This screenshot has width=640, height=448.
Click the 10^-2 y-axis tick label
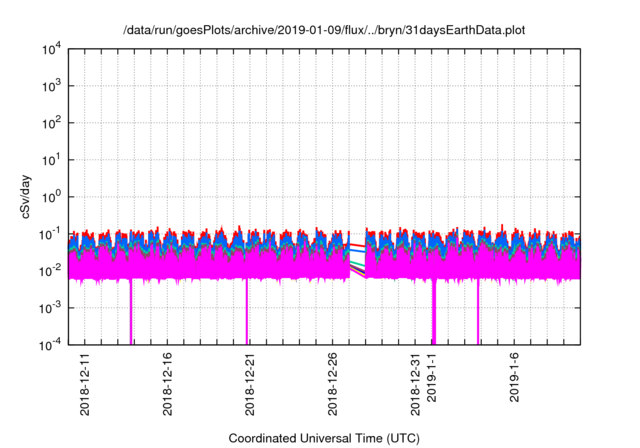click(51, 271)
